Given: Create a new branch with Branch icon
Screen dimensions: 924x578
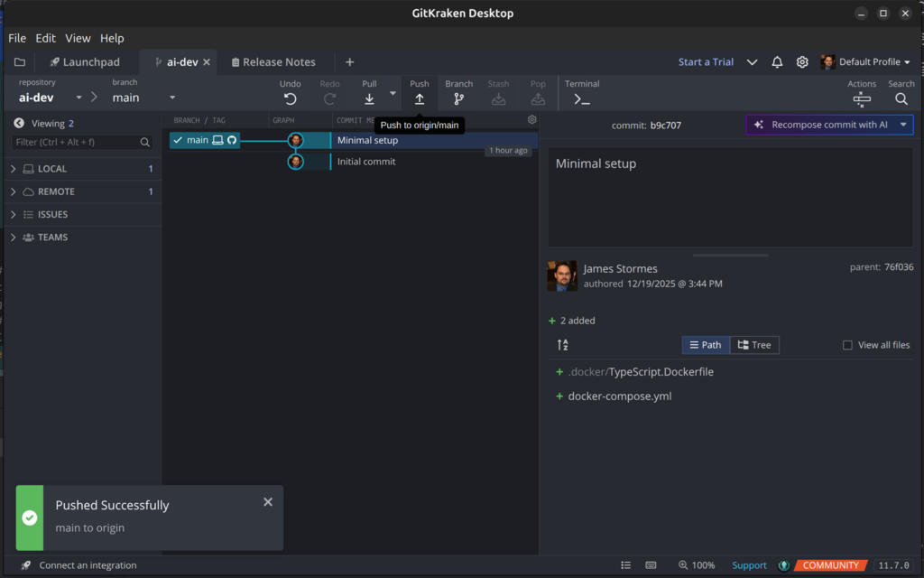Looking at the screenshot, I should (458, 98).
